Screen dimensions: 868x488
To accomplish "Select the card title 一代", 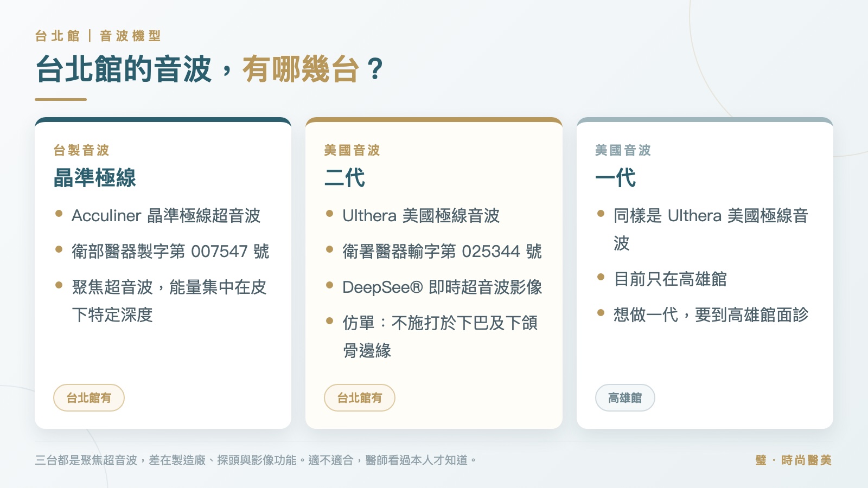I will (615, 178).
